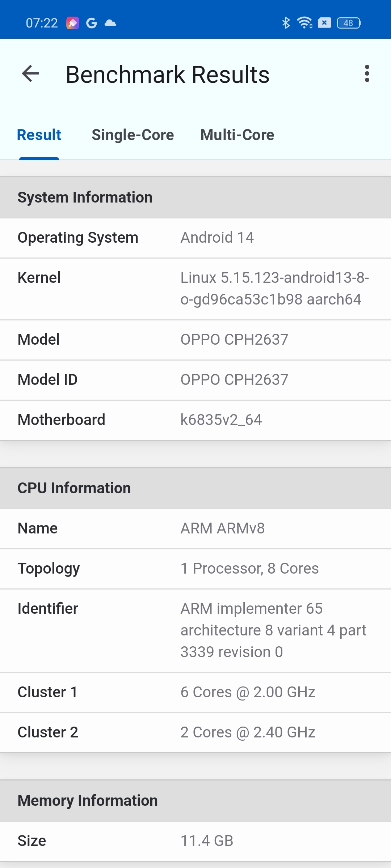Tap the Model ID row OPPO CPH2637 value
This screenshot has width=391, height=868.
coord(234,380)
